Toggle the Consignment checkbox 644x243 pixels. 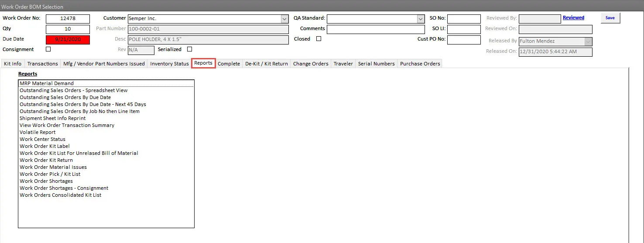48,49
